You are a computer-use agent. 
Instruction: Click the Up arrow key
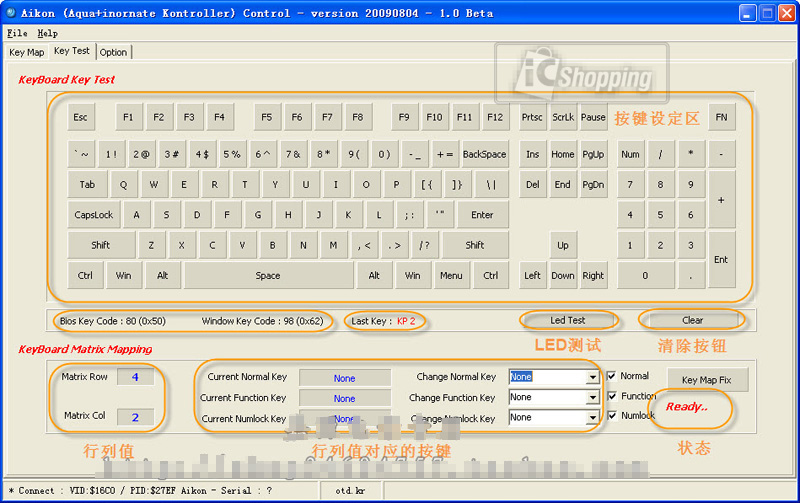(x=563, y=245)
